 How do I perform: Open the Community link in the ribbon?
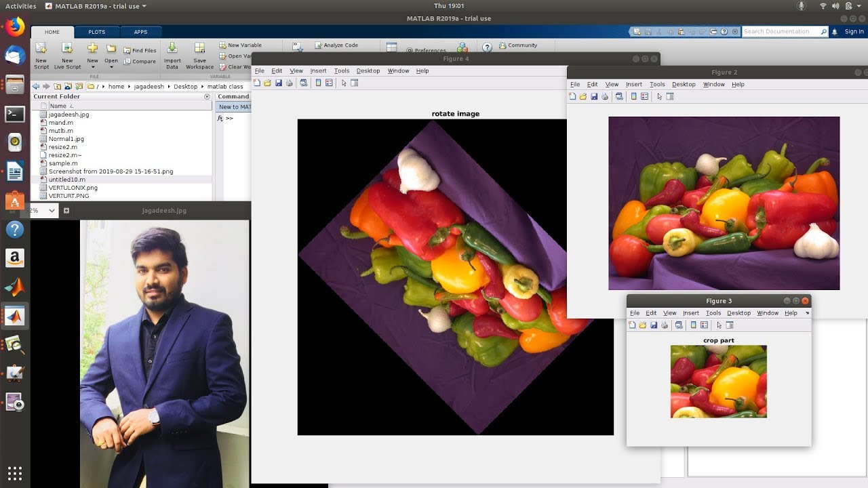point(518,45)
